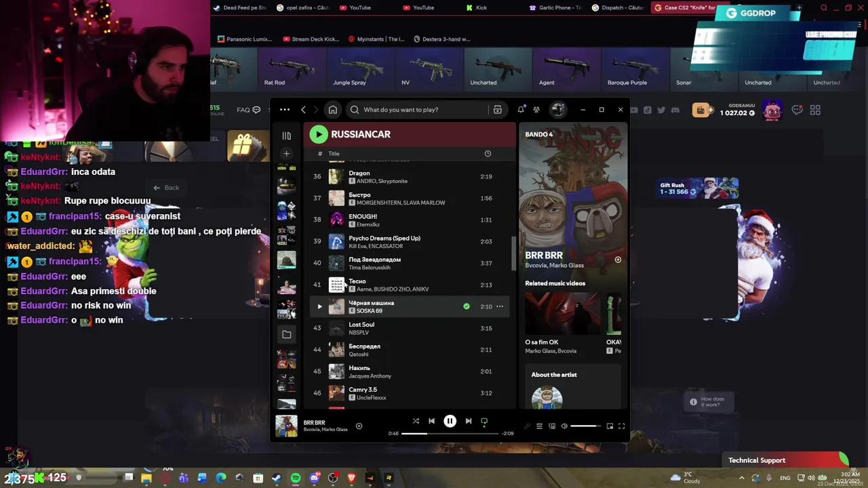Select the track Lost Soul
Screen dimensions: 868x488
click(x=410, y=329)
